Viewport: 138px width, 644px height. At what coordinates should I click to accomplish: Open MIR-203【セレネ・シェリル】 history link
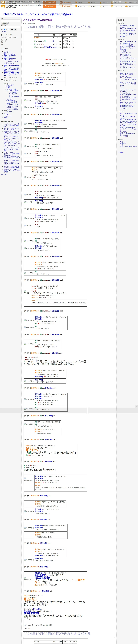click(128, 90)
